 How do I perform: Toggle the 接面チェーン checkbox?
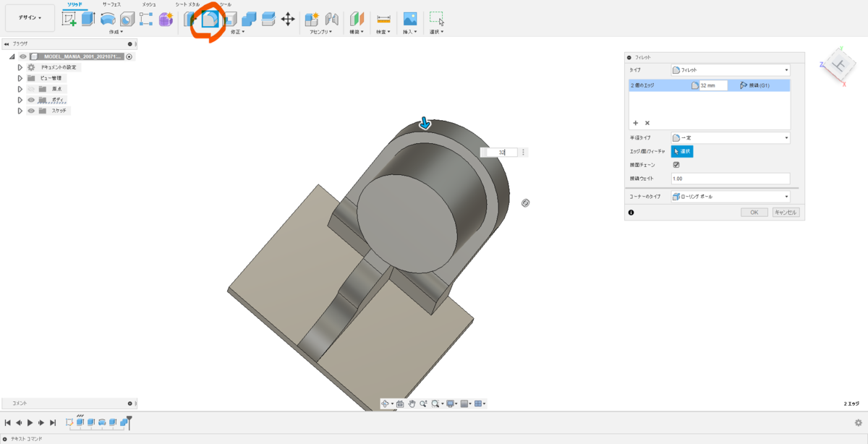[676, 165]
